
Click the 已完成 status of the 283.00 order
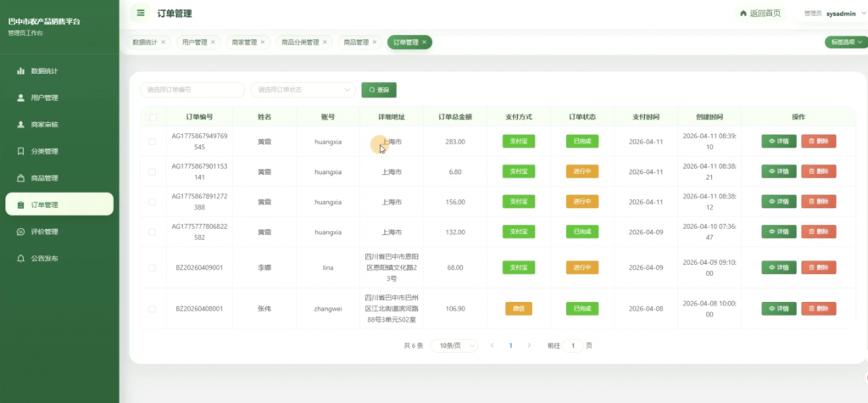(x=582, y=142)
